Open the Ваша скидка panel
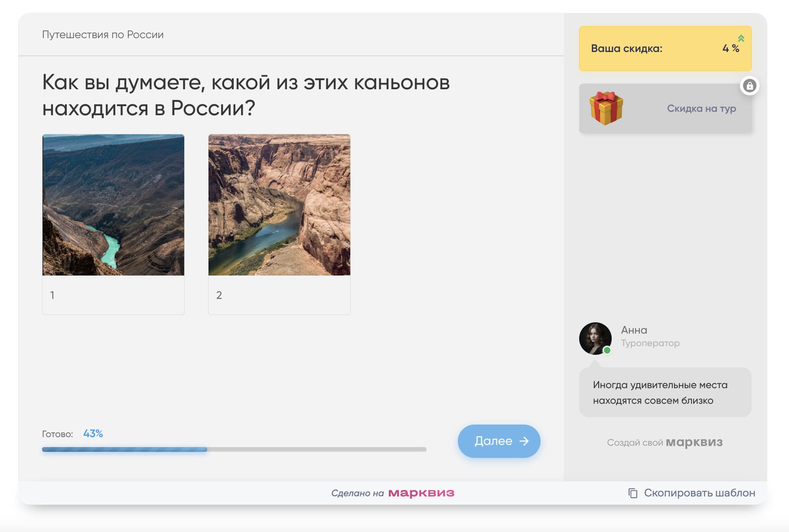Screen dimensions: 789x532 point(665,49)
